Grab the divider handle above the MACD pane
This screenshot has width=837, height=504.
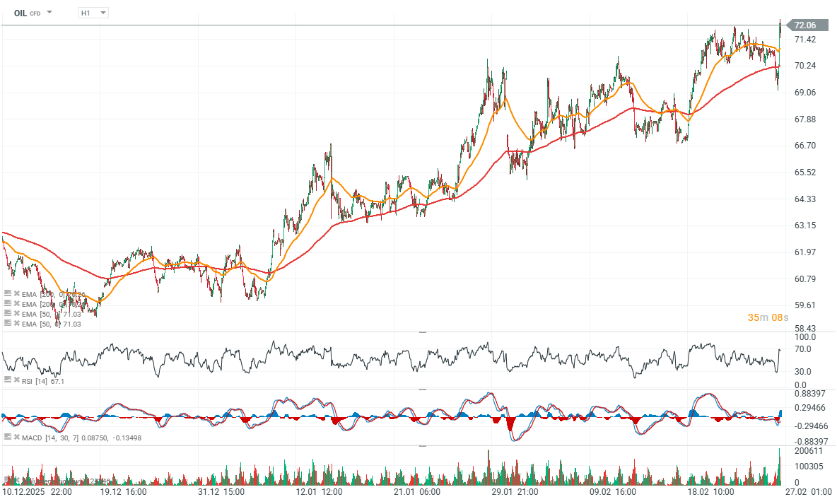(x=422, y=389)
